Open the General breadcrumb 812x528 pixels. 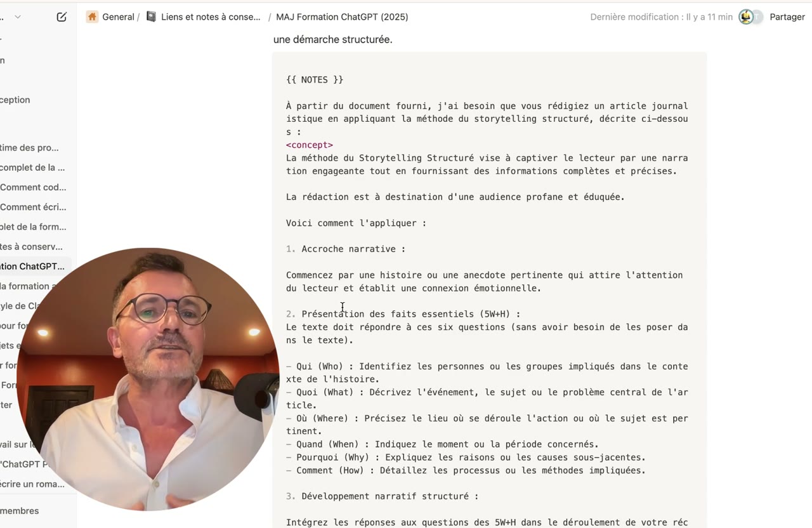[119, 17]
